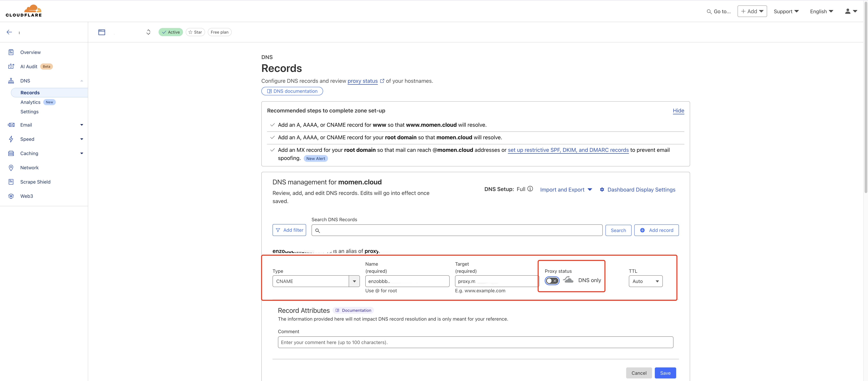Click the Go to search magnifier icon
868x381 pixels.
click(x=709, y=12)
